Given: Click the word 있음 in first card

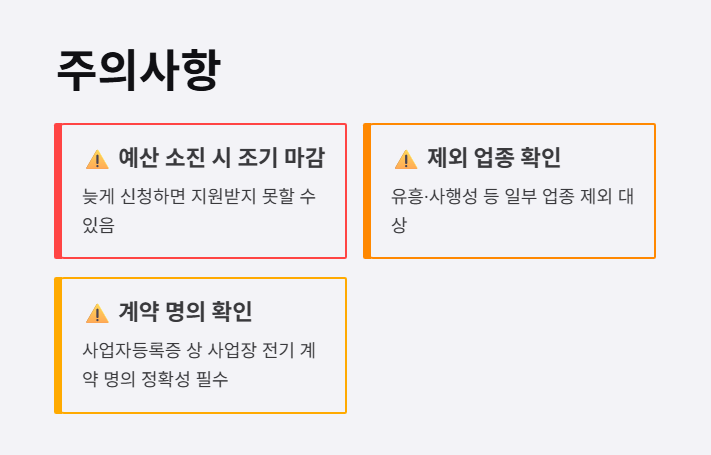Looking at the screenshot, I should point(98,225).
